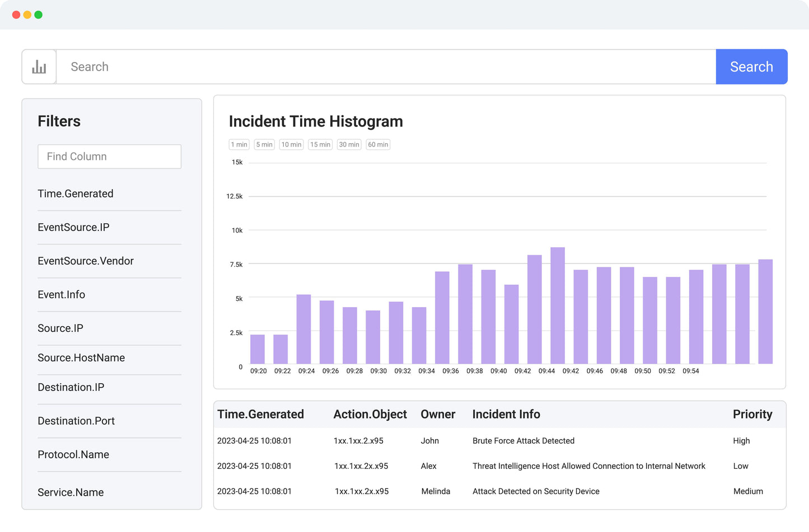The image size is (809, 532).
Task: Sort by the Priority column header
Action: (752, 415)
